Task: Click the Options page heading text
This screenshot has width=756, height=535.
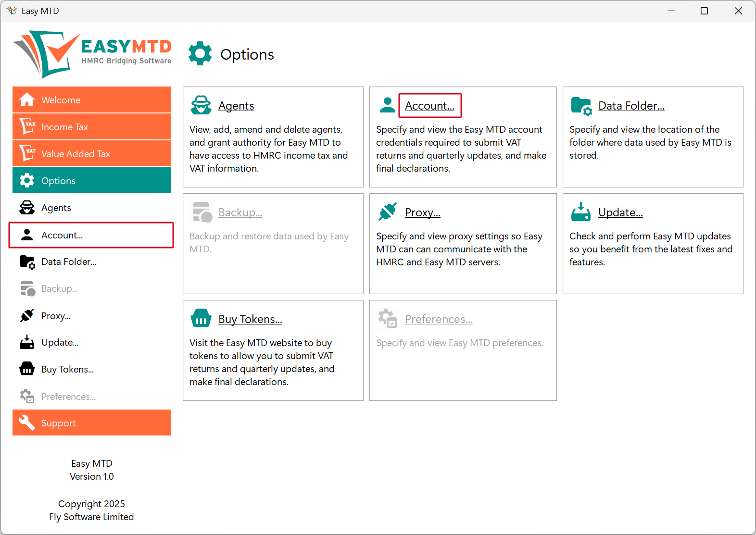Action: coord(247,54)
